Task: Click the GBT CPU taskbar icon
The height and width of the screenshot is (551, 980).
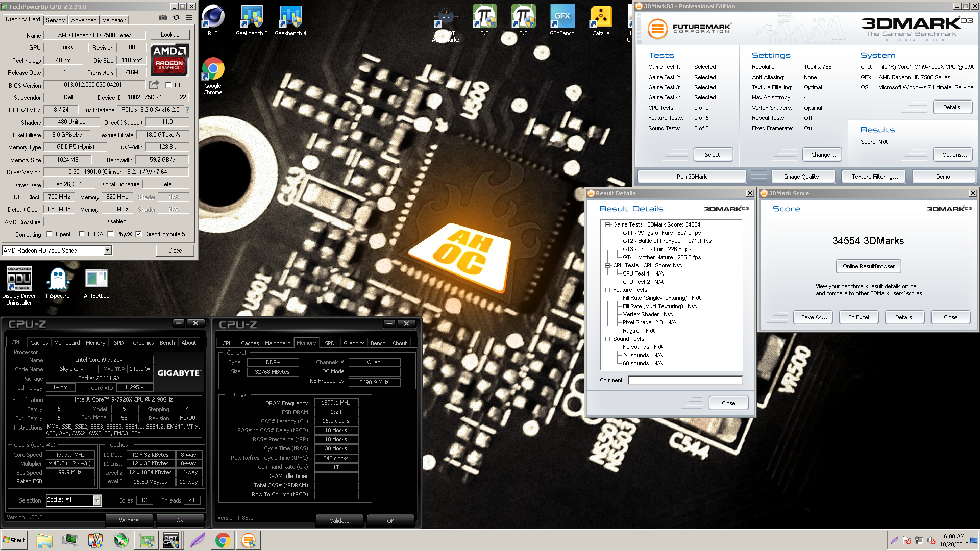Action: click(171, 540)
